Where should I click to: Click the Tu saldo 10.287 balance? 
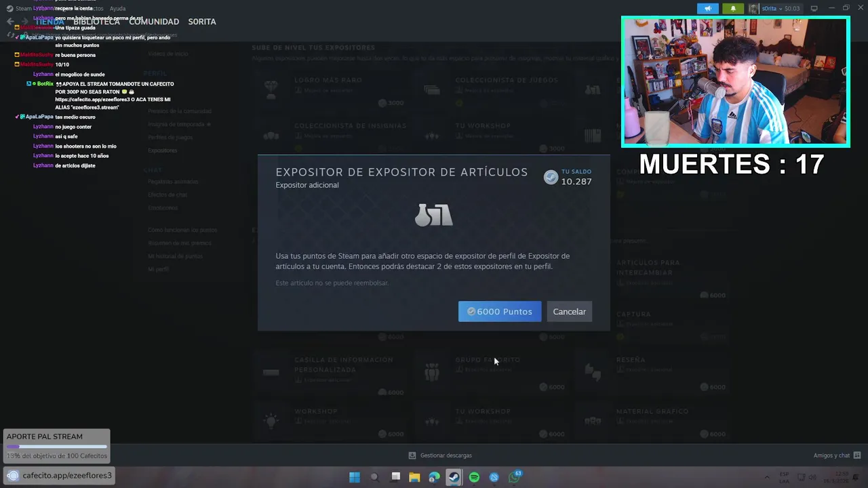(x=576, y=178)
